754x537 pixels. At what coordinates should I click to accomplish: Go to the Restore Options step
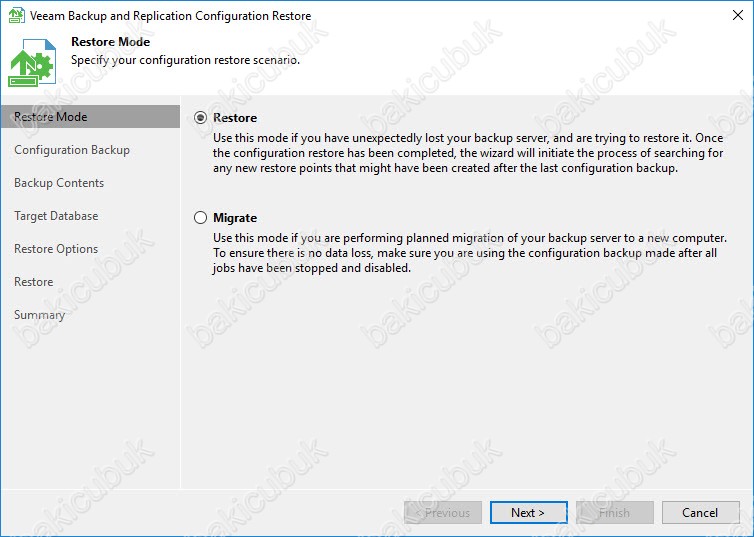[56, 249]
